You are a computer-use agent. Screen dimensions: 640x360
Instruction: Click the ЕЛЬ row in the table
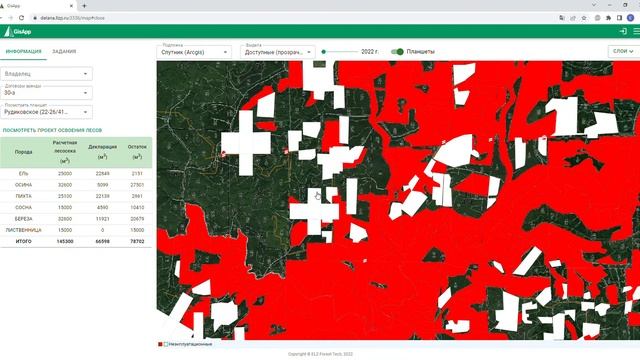(x=76, y=173)
